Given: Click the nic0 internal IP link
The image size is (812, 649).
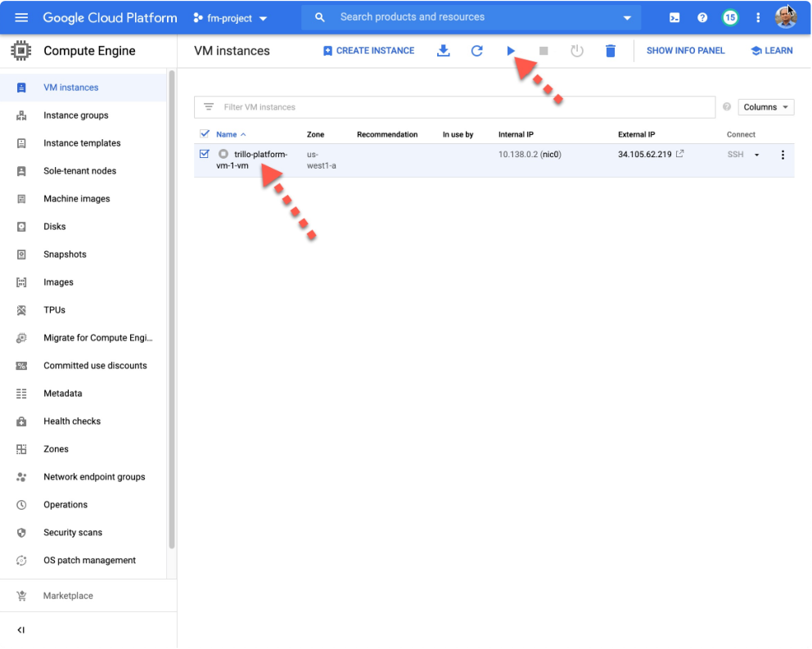Looking at the screenshot, I should 553,155.
